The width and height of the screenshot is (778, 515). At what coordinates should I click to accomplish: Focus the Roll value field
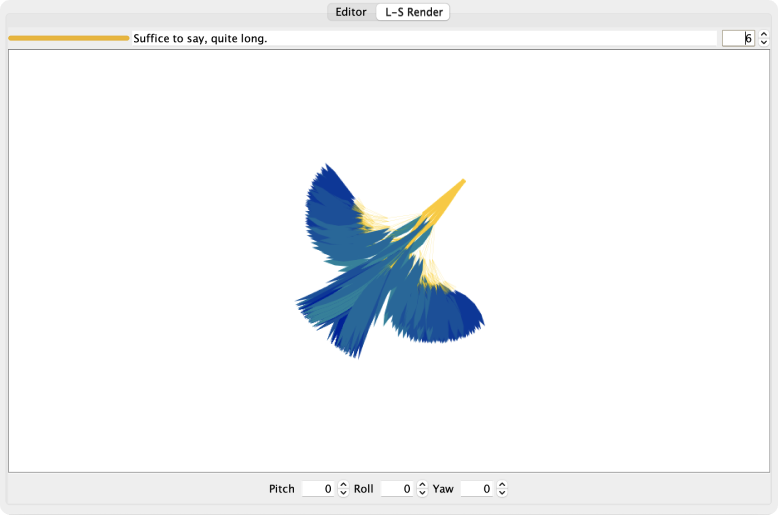click(x=397, y=489)
